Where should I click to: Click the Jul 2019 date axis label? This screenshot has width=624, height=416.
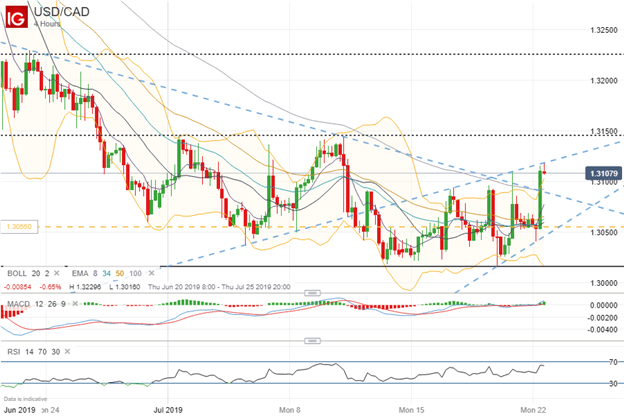(168, 410)
